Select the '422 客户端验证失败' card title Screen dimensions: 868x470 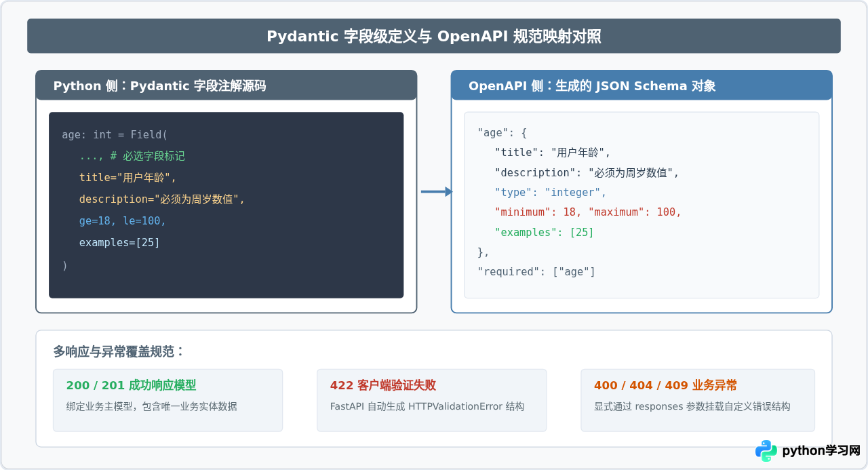coord(383,385)
